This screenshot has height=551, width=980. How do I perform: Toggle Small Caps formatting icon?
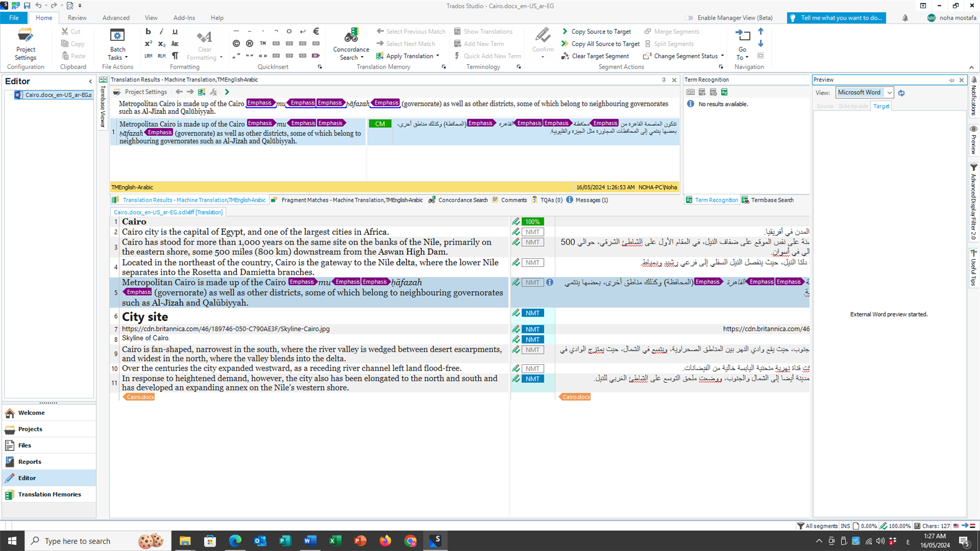pos(175,44)
